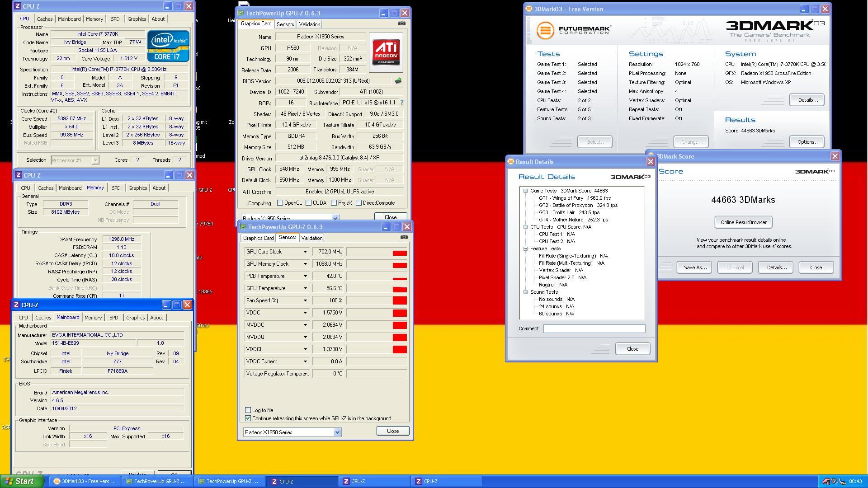868x488 pixels.
Task: Click the BIOS save chip icon next to BIOS Version
Action: click(x=398, y=81)
